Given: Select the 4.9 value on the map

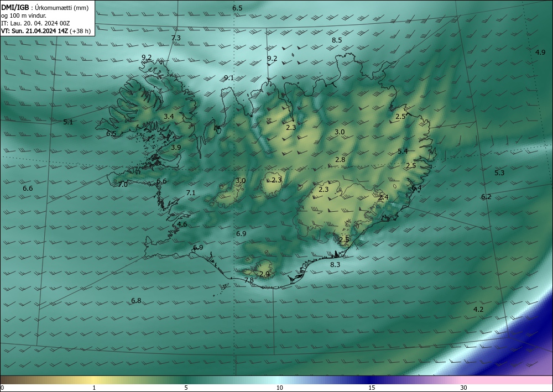Looking at the screenshot, I should click(x=540, y=53).
